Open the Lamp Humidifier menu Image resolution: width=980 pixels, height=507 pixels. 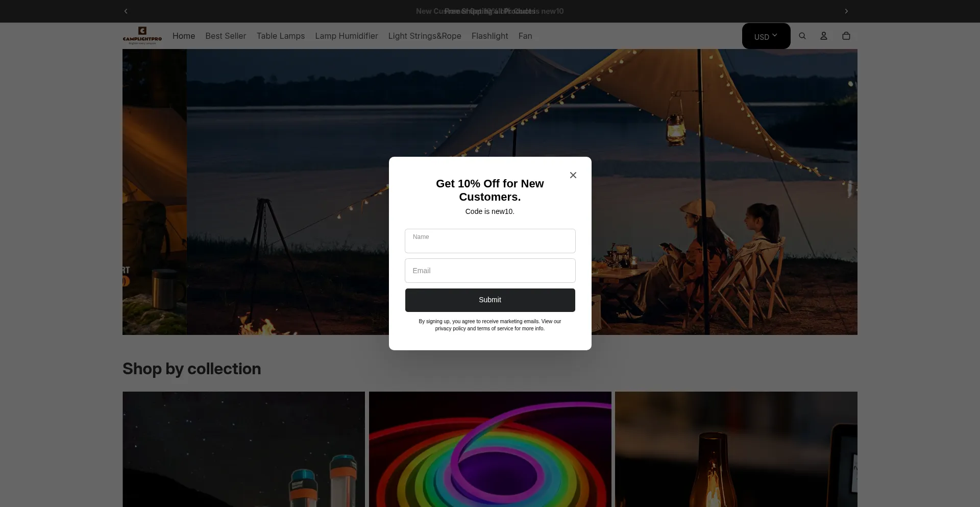point(346,36)
